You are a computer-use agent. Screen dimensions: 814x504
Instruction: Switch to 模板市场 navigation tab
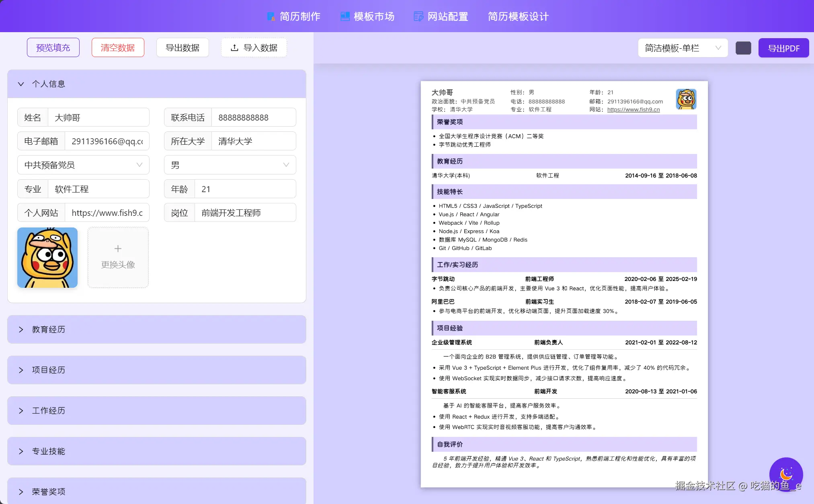point(373,16)
